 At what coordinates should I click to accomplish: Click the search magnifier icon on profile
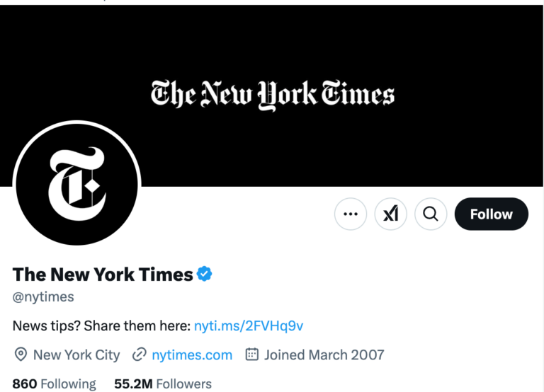pyautogui.click(x=431, y=214)
